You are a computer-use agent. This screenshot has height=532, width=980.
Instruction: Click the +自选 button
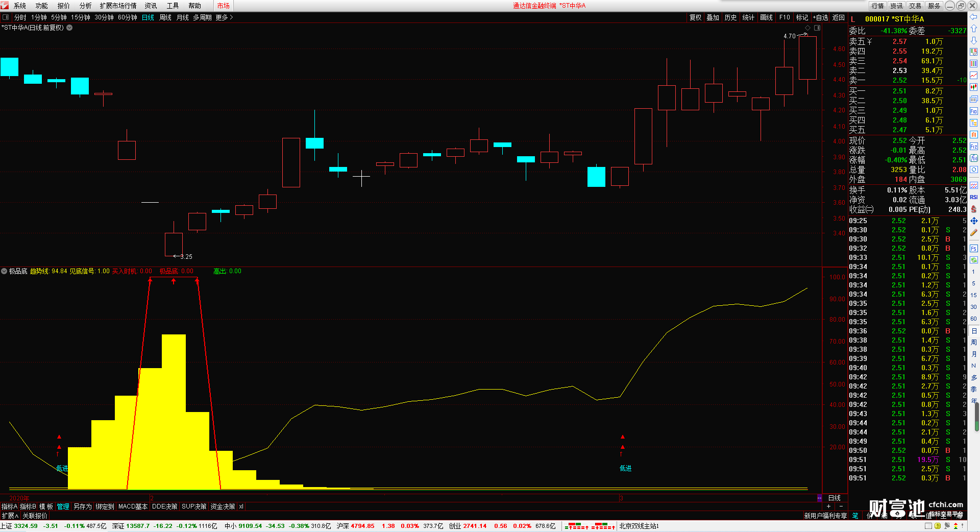tap(820, 17)
